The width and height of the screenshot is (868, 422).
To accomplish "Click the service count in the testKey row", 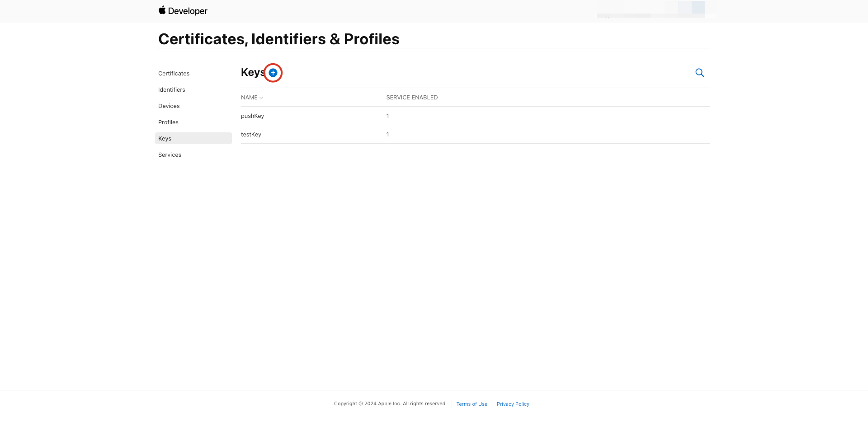I will [387, 135].
